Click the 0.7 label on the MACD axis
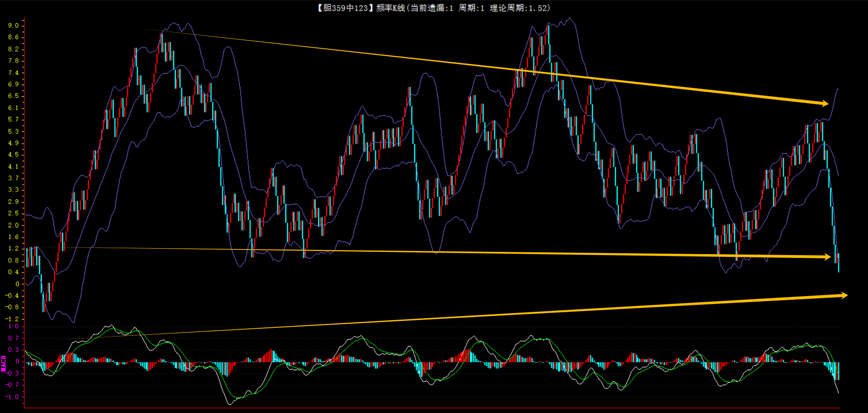The height and width of the screenshot is (413, 868). [x=13, y=338]
